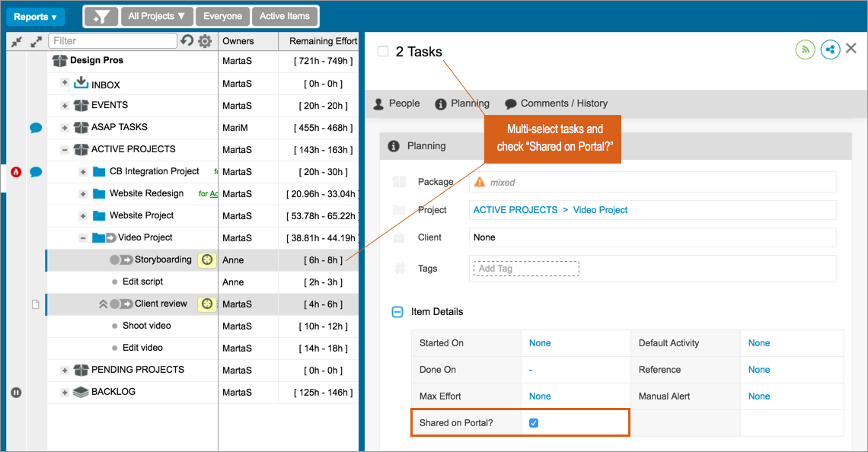Open the All Projects dropdown
The height and width of the screenshot is (452, 868).
coord(157,15)
